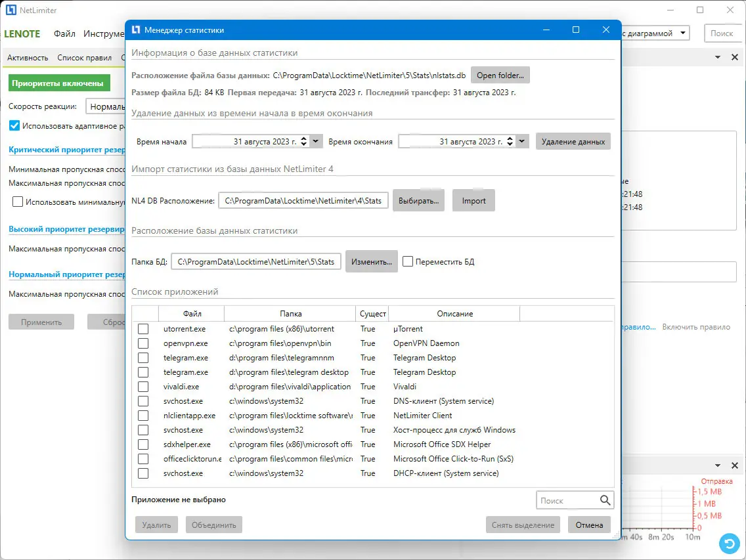Select the d:\program files\vivaldi\application cell
The image size is (746, 560).
(290, 386)
